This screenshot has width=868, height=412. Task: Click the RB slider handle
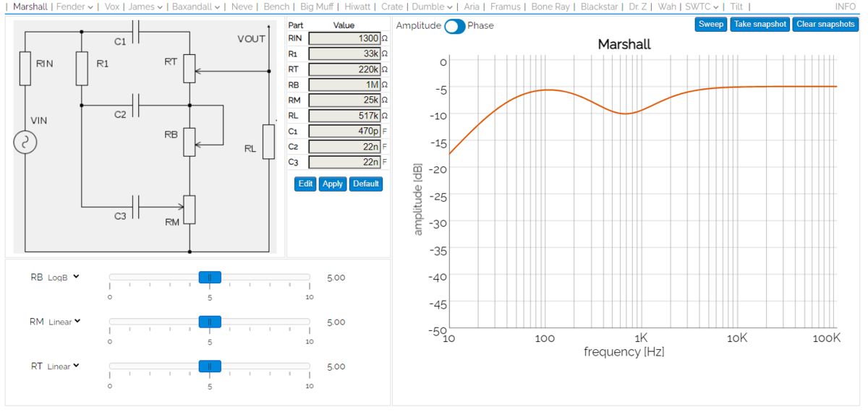pyautogui.click(x=210, y=277)
